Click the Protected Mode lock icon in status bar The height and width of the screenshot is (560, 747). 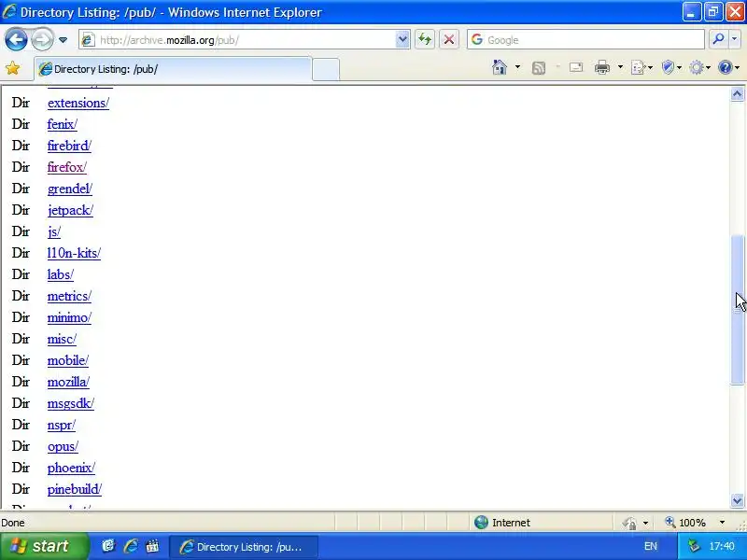click(629, 523)
